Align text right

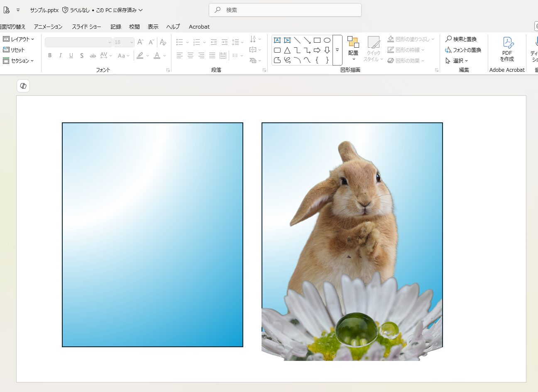pos(201,56)
